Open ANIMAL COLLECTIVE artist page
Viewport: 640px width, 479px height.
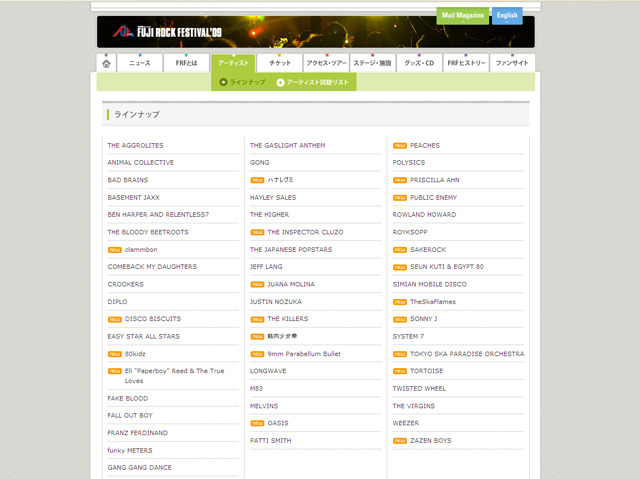pyautogui.click(x=141, y=162)
